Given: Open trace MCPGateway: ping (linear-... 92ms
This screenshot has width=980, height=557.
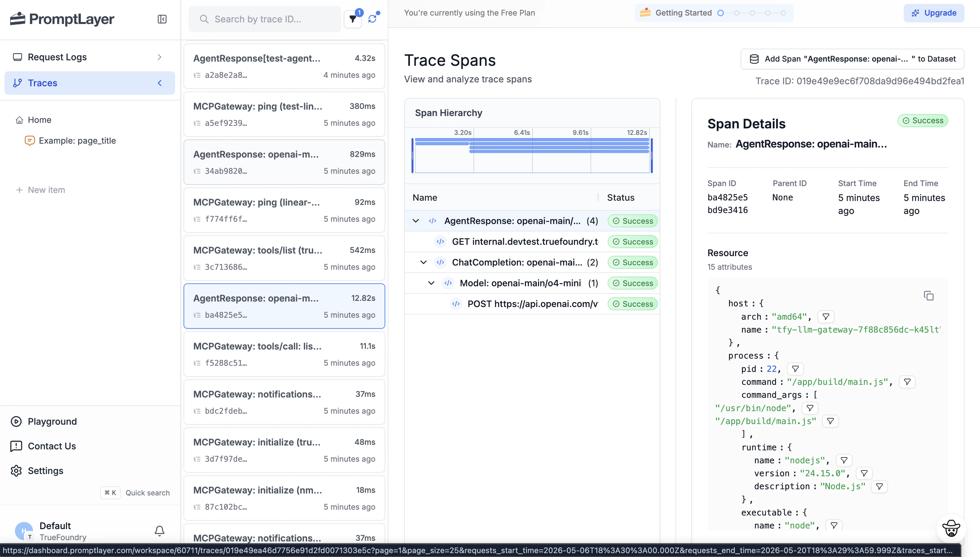Looking at the screenshot, I should 284,210.
